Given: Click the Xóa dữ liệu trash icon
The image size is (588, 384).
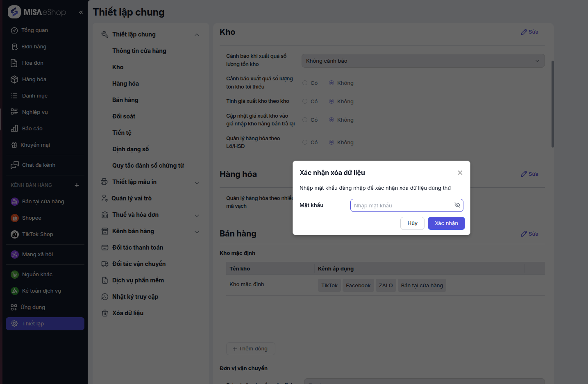Looking at the screenshot, I should click(105, 313).
